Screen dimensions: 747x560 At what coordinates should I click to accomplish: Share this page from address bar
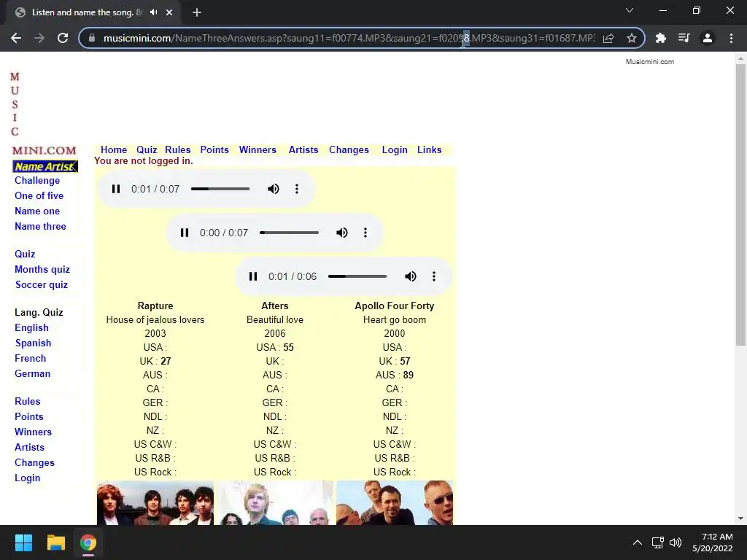608,38
